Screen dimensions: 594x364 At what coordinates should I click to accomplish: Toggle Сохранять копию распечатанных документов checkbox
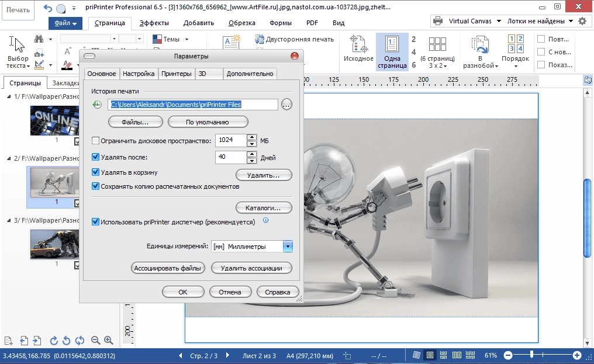95,186
